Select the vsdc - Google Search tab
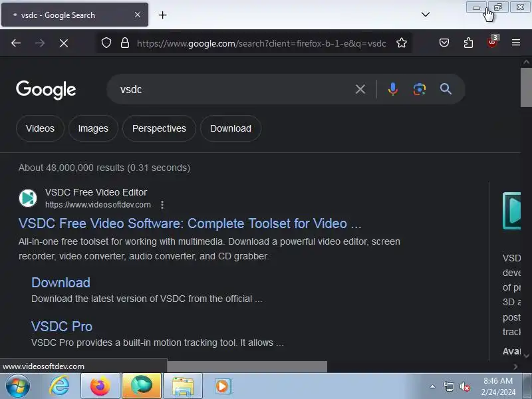This screenshot has width=532, height=399. pos(74,15)
